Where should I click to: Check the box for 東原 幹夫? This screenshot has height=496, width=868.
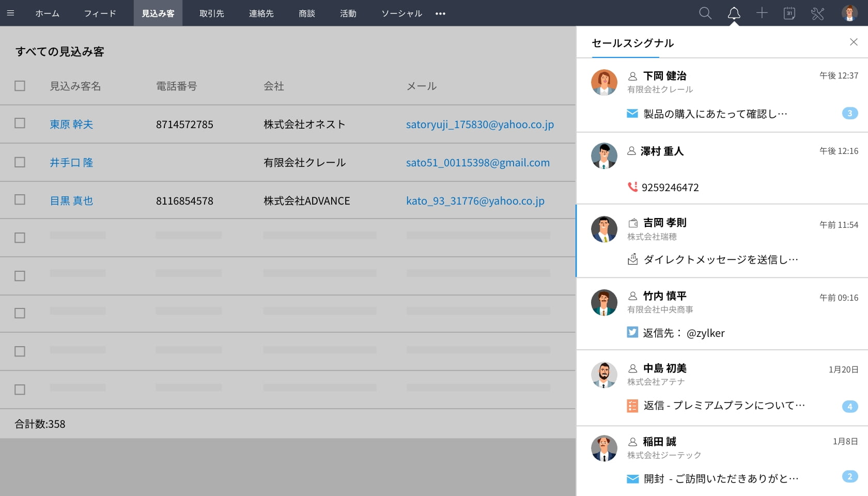point(20,123)
